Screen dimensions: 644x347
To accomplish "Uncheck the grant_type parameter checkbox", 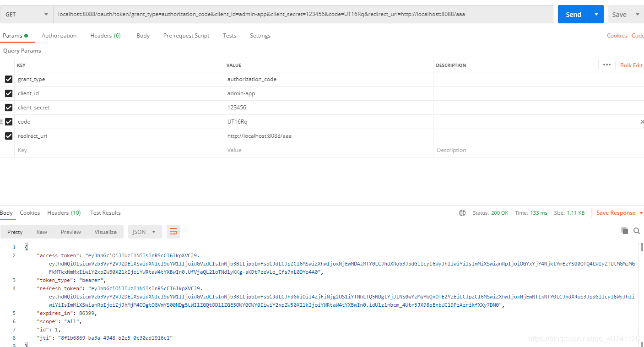I will tap(8, 79).
